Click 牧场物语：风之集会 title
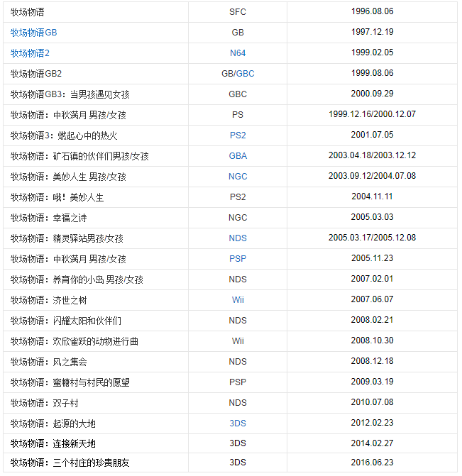This screenshot has width=462, height=476. (x=48, y=362)
